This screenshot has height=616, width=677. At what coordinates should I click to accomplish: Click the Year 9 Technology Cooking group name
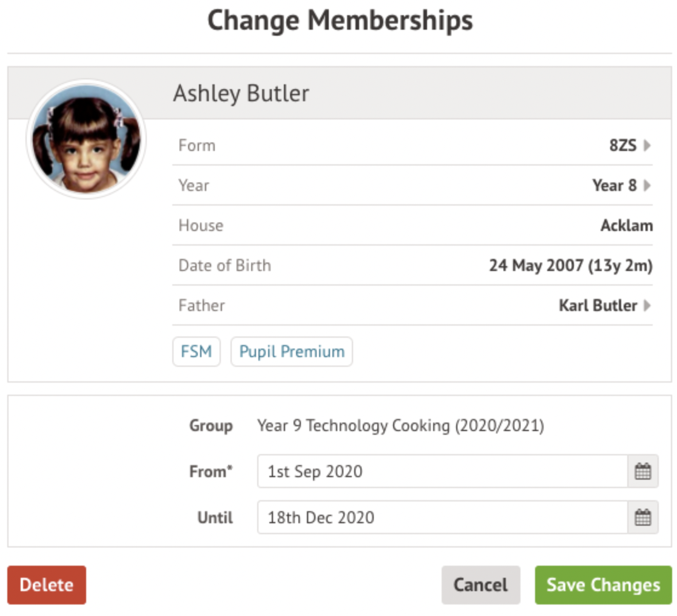[x=400, y=426]
